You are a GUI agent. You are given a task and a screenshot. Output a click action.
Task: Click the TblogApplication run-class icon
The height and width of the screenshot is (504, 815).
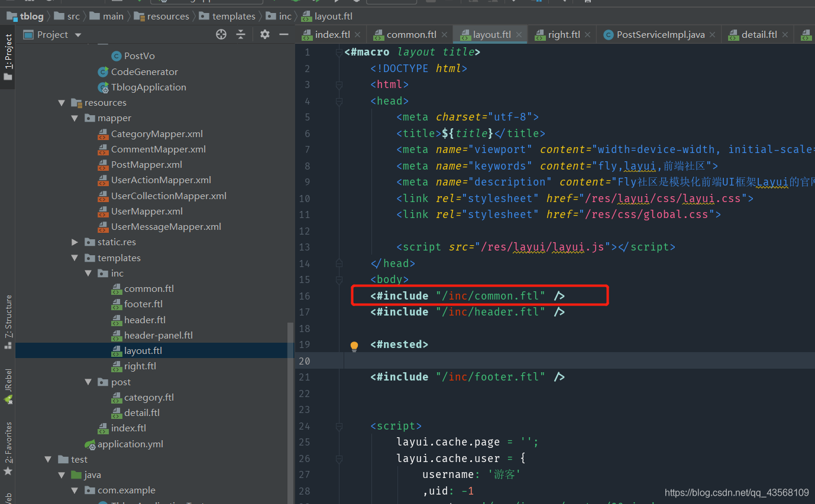103,87
